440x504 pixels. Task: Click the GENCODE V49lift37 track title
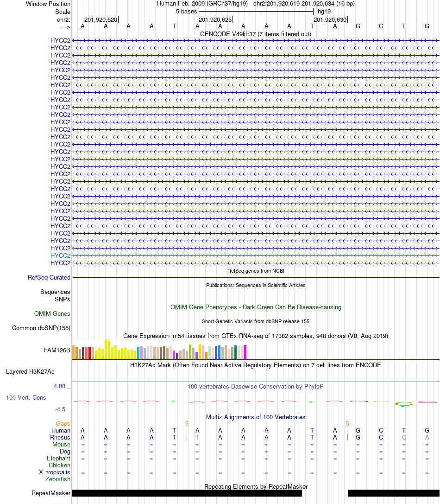(x=256, y=34)
